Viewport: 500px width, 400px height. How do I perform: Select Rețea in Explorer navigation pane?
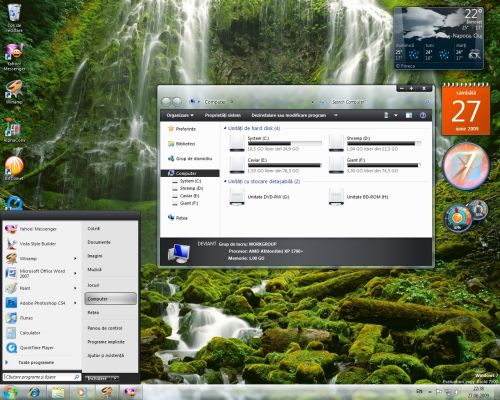coord(178,218)
